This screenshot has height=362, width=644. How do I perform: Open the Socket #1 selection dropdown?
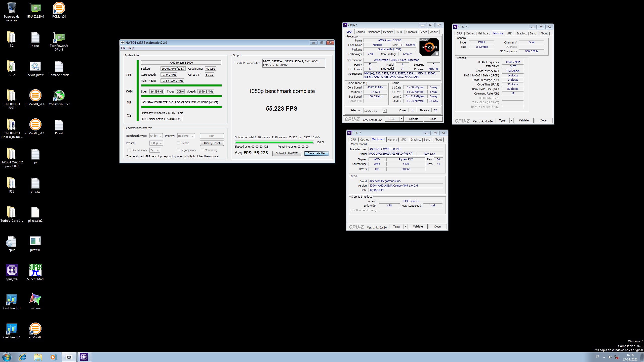375,110
